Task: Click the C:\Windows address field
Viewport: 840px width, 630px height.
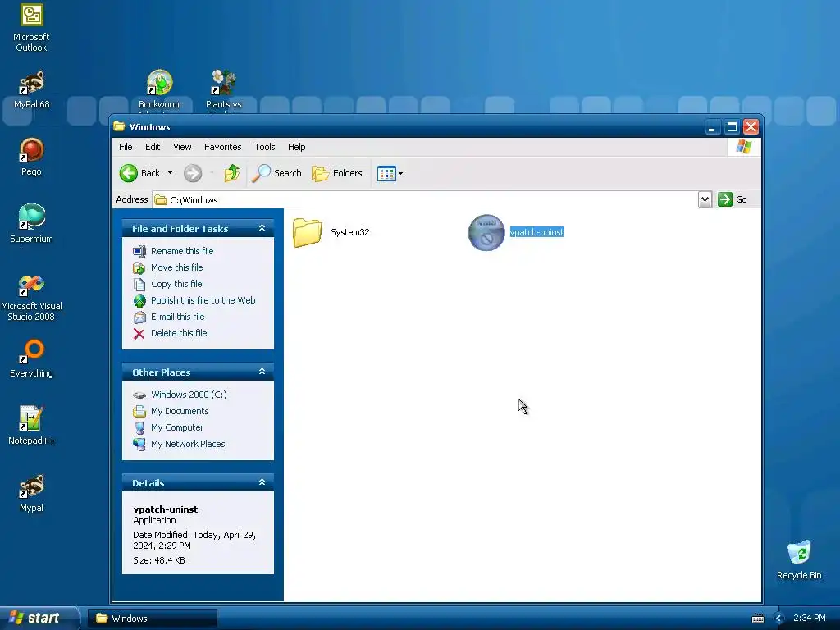Action: click(426, 200)
